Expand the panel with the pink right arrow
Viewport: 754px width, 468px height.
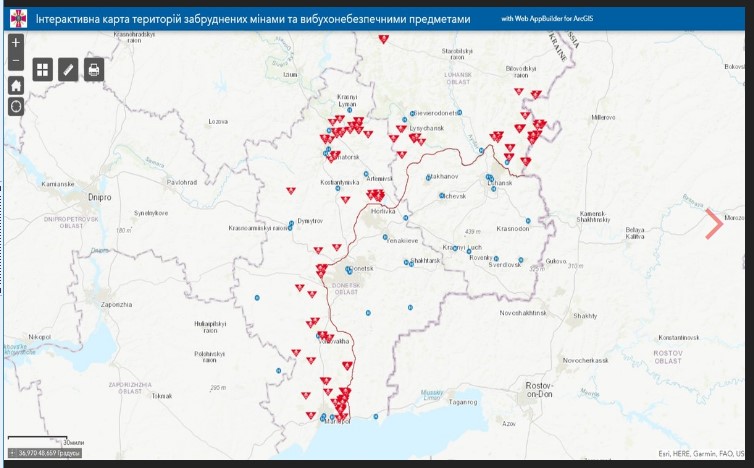click(x=714, y=223)
